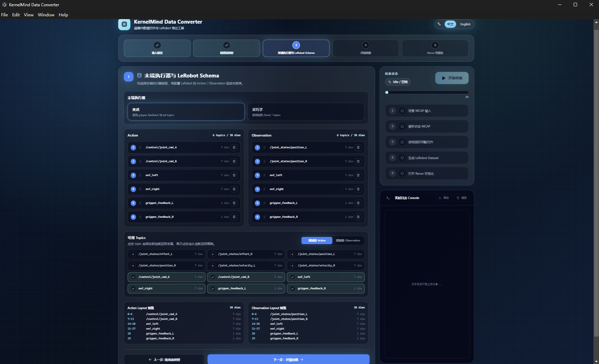Deselect the checked gripper_feedback_L topic chip
599x364 pixels.
(246, 288)
